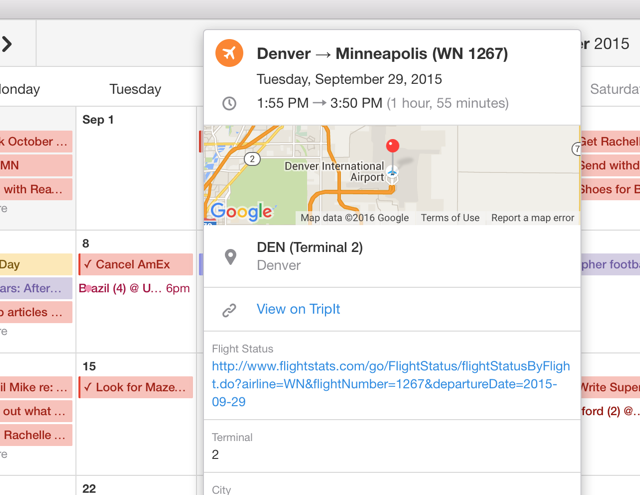Screen dimensions: 640x495
Task: Click the Terminal field value 2
Action: 215,455
